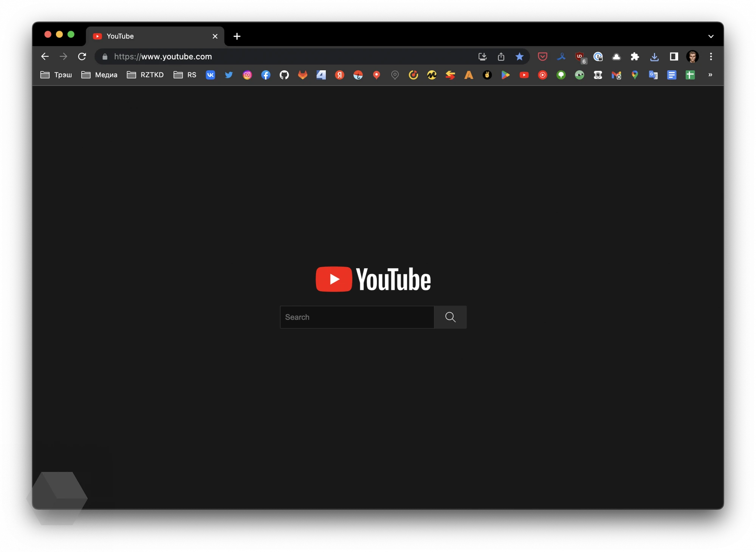Click the blue ribbon extension icon
The height and width of the screenshot is (552, 756).
click(561, 57)
